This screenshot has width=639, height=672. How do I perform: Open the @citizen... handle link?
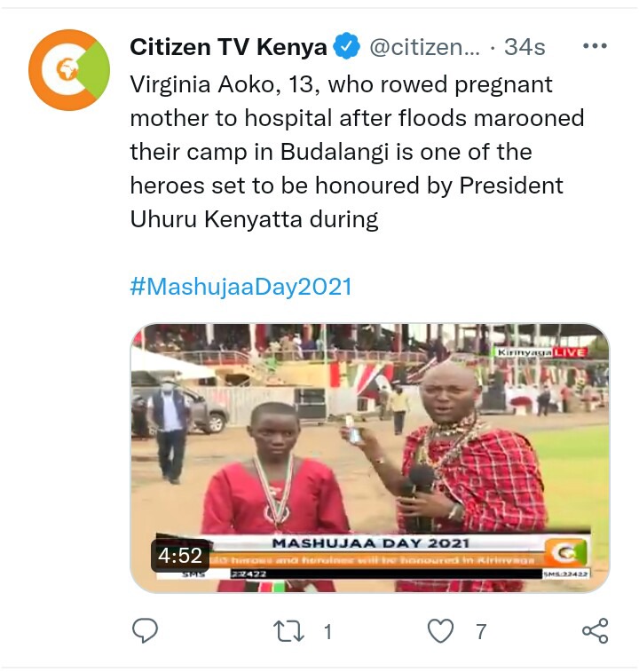click(424, 47)
